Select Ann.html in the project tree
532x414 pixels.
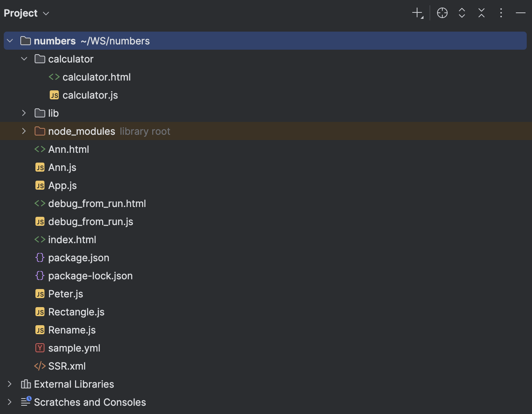[69, 149]
